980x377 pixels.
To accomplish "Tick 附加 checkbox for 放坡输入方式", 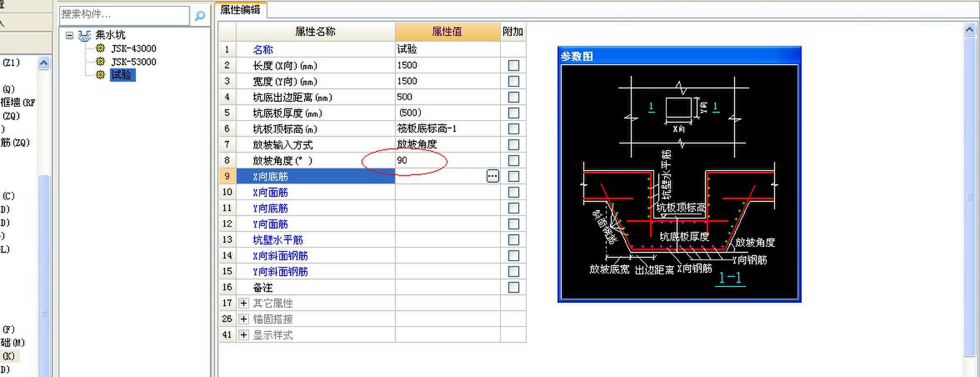I will tap(513, 145).
